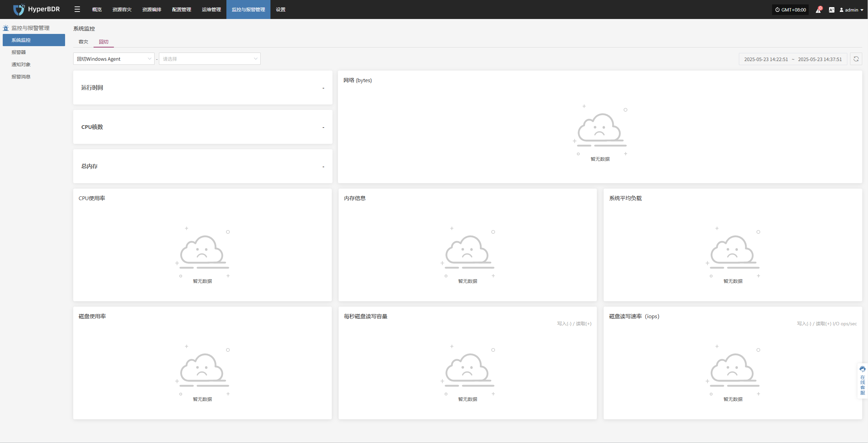Open the 监控与报警管理 menu
This screenshot has height=443, width=868.
coord(248,9)
